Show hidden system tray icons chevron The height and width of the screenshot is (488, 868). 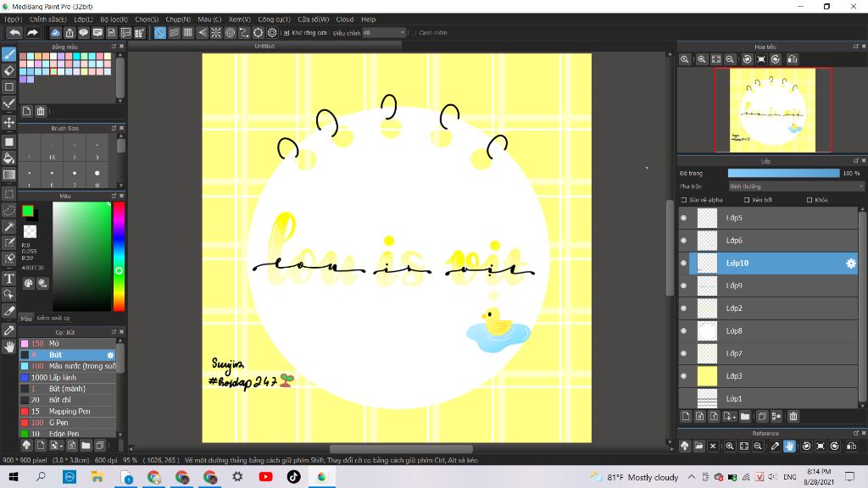point(692,477)
